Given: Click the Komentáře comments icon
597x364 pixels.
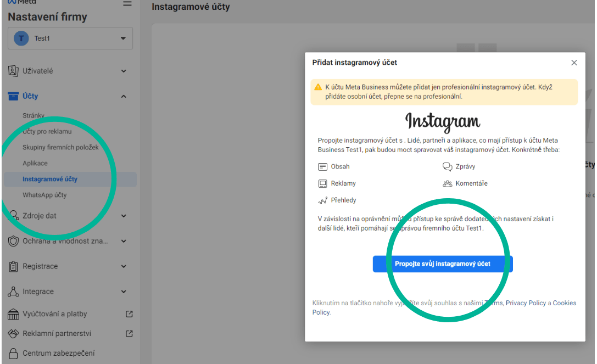Looking at the screenshot, I should point(448,183).
